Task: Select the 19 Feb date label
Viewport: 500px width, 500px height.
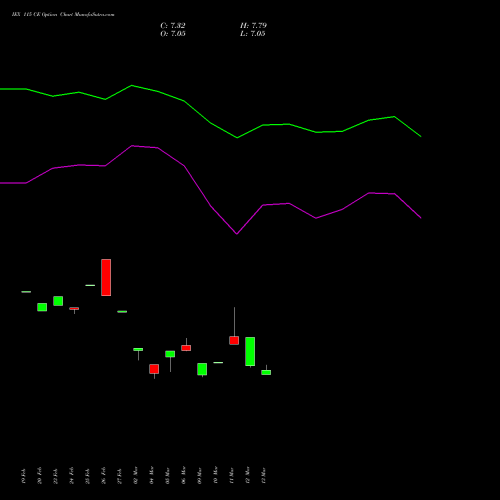Action: [x=23, y=476]
